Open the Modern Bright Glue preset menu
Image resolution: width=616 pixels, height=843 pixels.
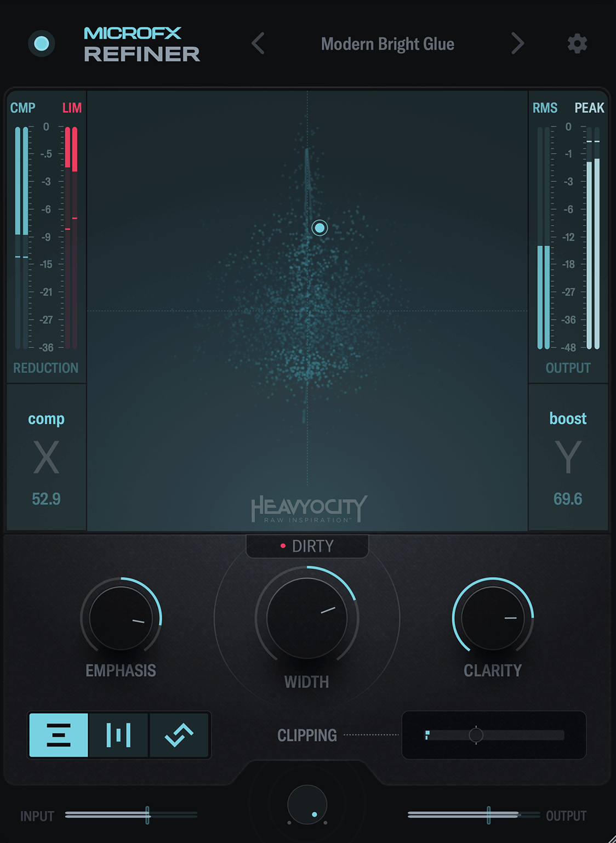[387, 44]
